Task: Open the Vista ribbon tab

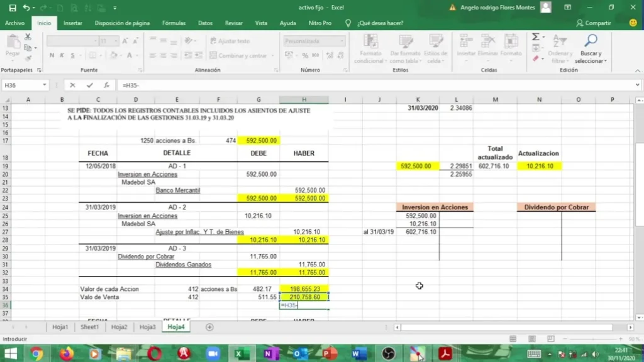Action: pyautogui.click(x=261, y=23)
